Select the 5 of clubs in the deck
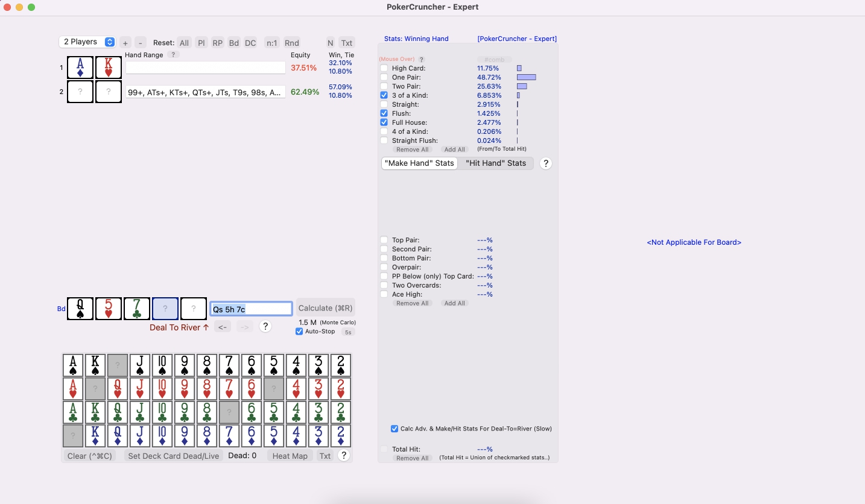 [x=274, y=412]
